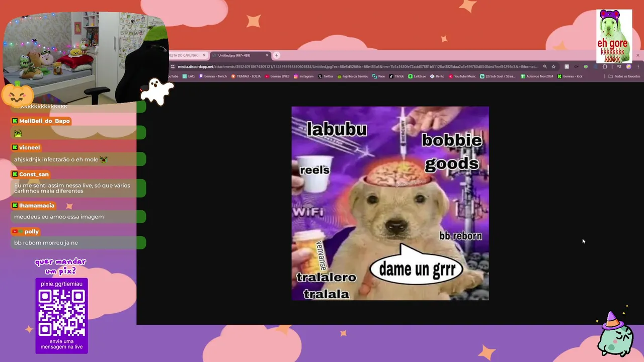The width and height of the screenshot is (644, 362).
Task: Click the vicneel chat username
Action: (x=29, y=148)
